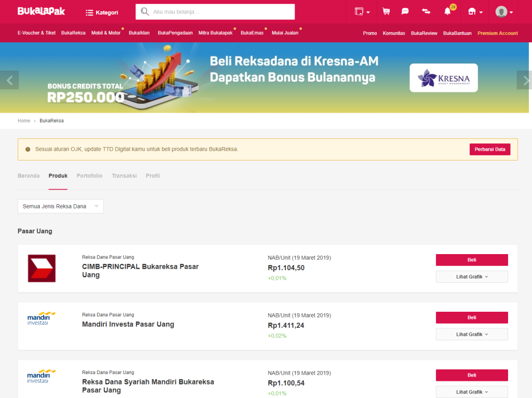Open BukaIklan link
This screenshot has height=398, width=532.
[x=139, y=33]
